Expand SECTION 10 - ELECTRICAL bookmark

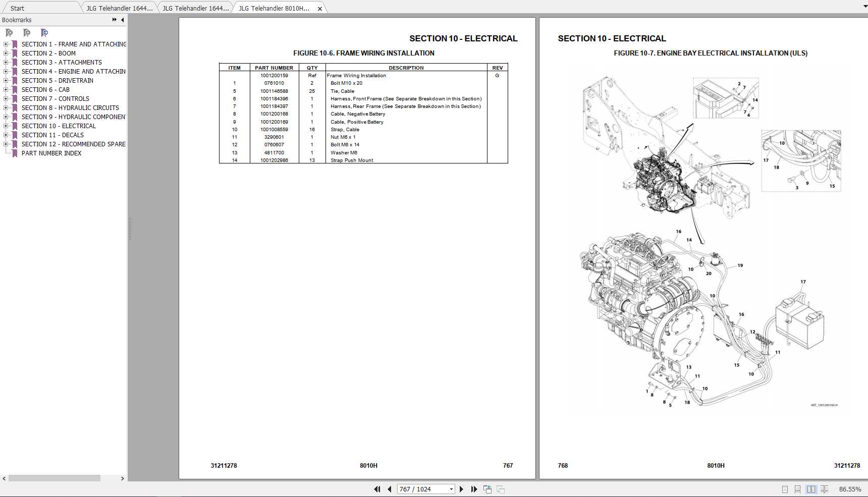click(x=6, y=126)
